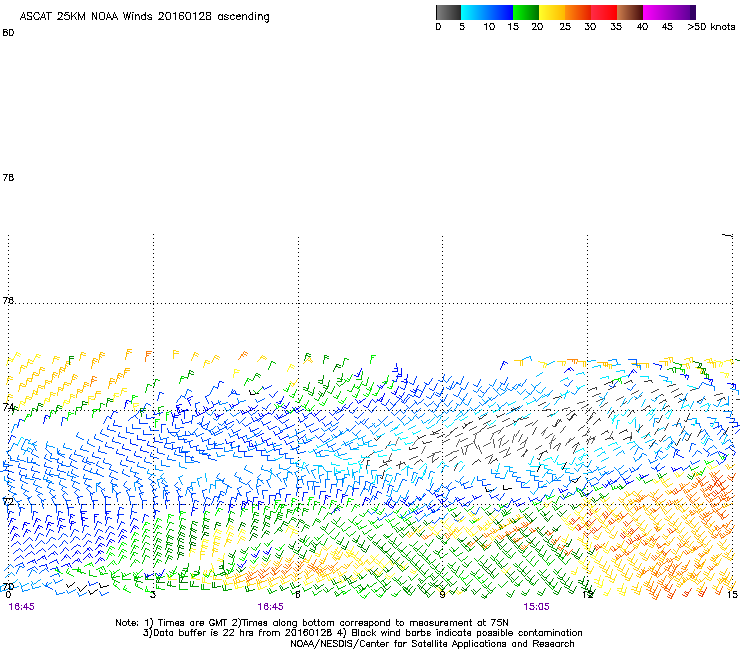Screen dimensions: 740x650
Task: Click the note about measurement at 75N
Action: [x=370, y=623]
